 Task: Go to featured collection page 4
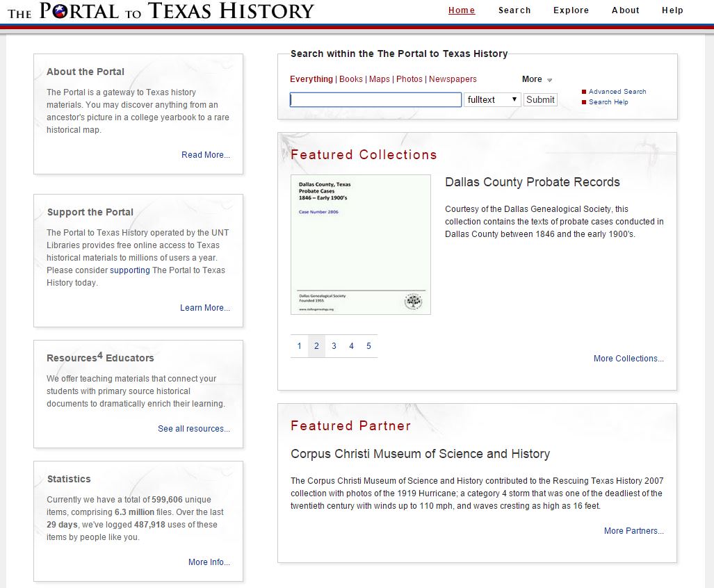point(351,346)
